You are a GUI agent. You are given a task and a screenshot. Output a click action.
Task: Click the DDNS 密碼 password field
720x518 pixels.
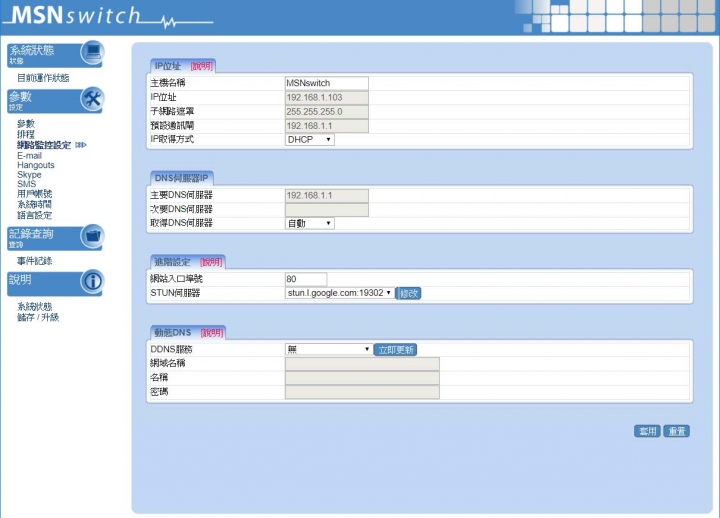tap(362, 392)
